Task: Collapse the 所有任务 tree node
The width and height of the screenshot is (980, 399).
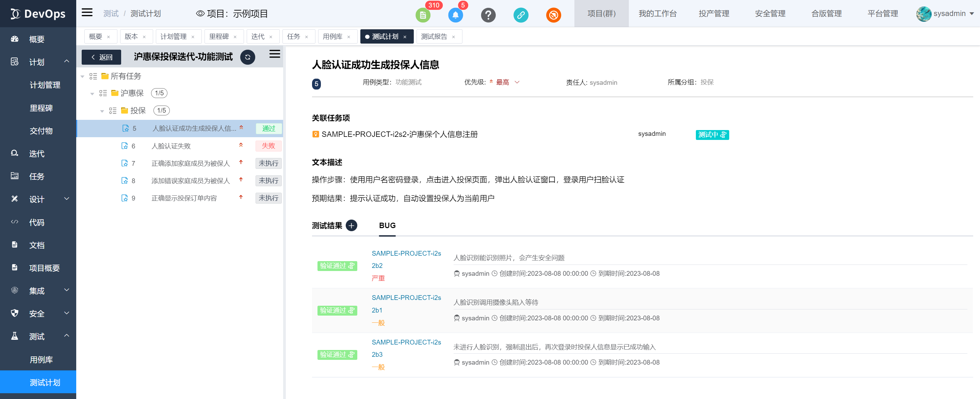Action: point(83,77)
